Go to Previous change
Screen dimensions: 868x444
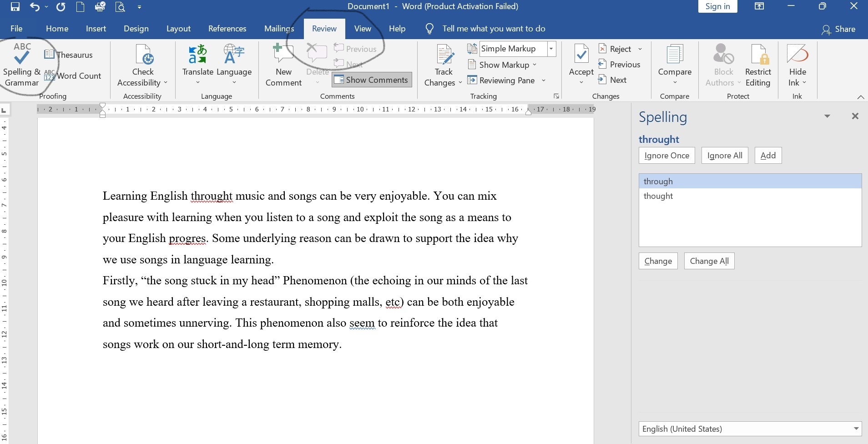pyautogui.click(x=619, y=64)
